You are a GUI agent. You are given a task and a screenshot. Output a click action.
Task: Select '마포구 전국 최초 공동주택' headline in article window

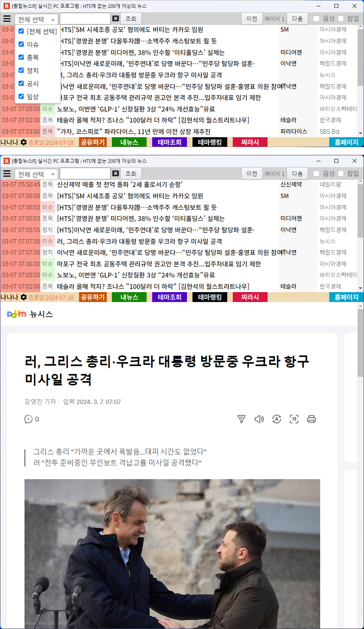pyautogui.click(x=159, y=264)
